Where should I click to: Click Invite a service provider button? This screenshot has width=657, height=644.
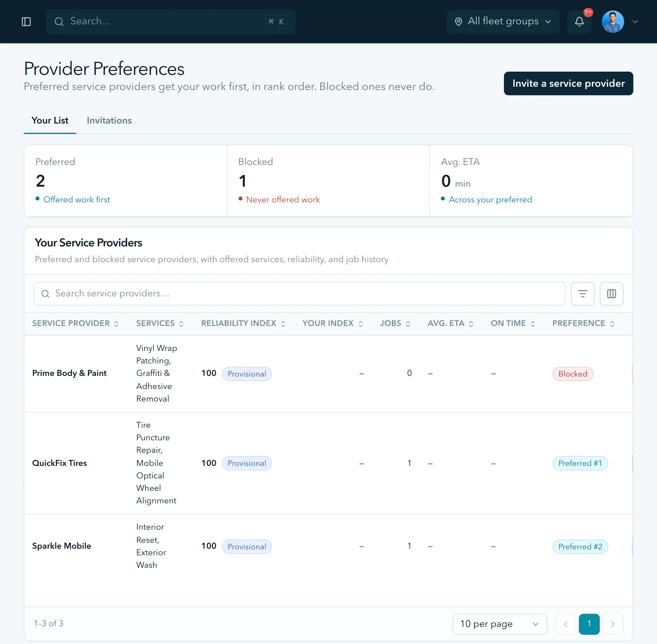(568, 83)
